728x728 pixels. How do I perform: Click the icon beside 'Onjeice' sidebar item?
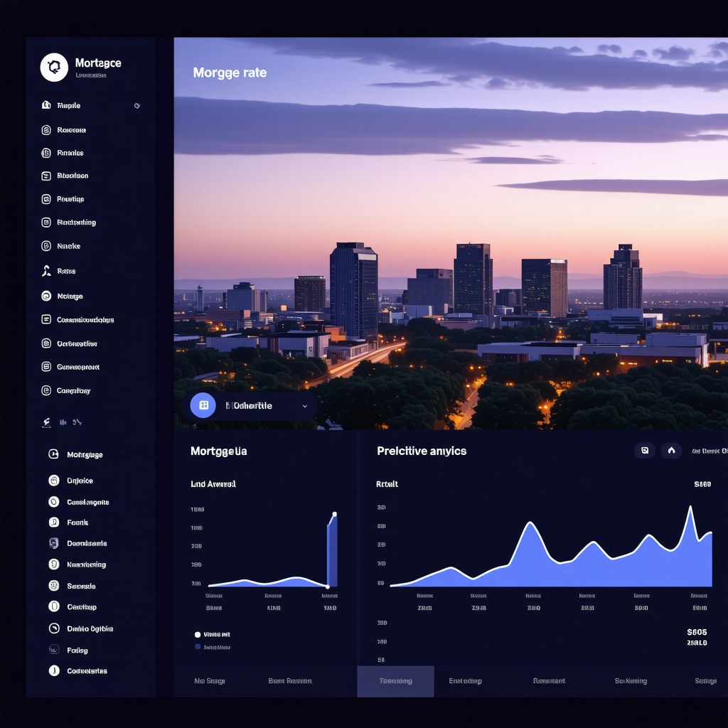click(x=54, y=480)
